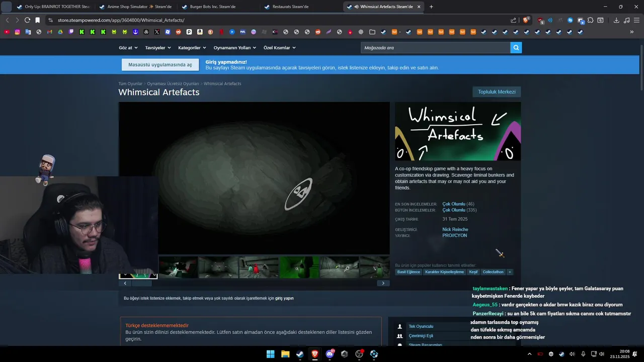Open the Brave Shields lion icon
This screenshot has width=644, height=362.
point(526,20)
